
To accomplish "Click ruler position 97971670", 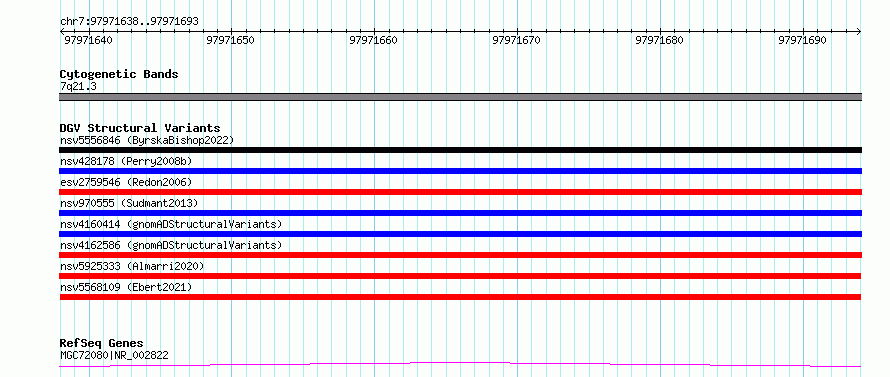I will click(x=517, y=40).
